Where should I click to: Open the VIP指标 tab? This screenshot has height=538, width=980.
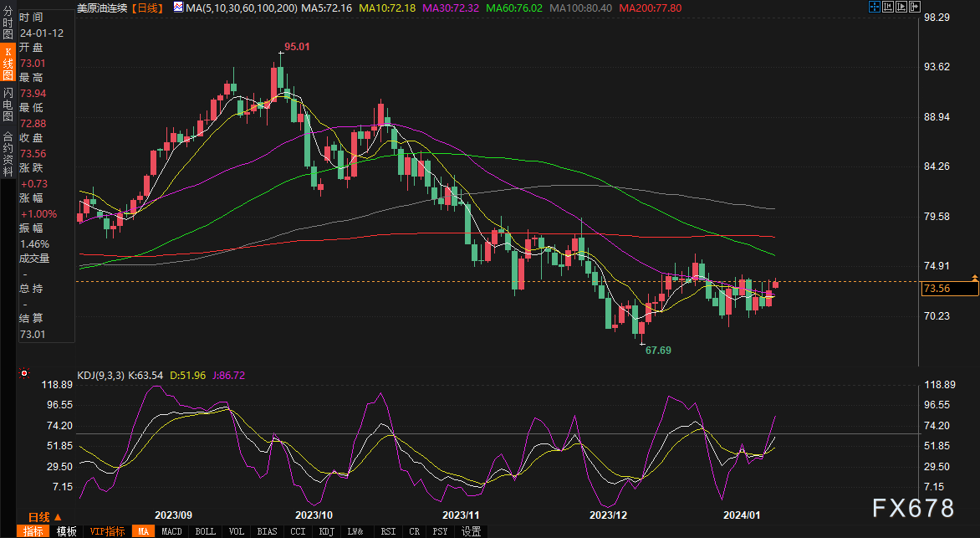coord(107,531)
